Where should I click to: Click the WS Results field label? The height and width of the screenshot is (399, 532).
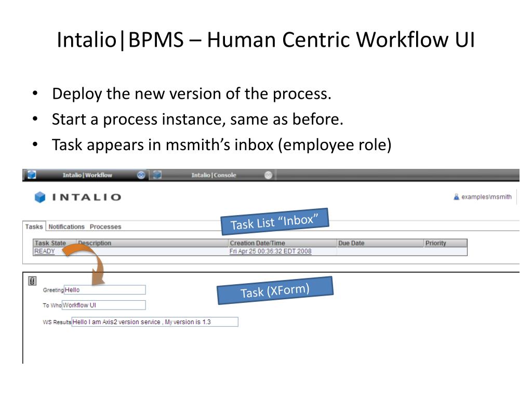57,322
